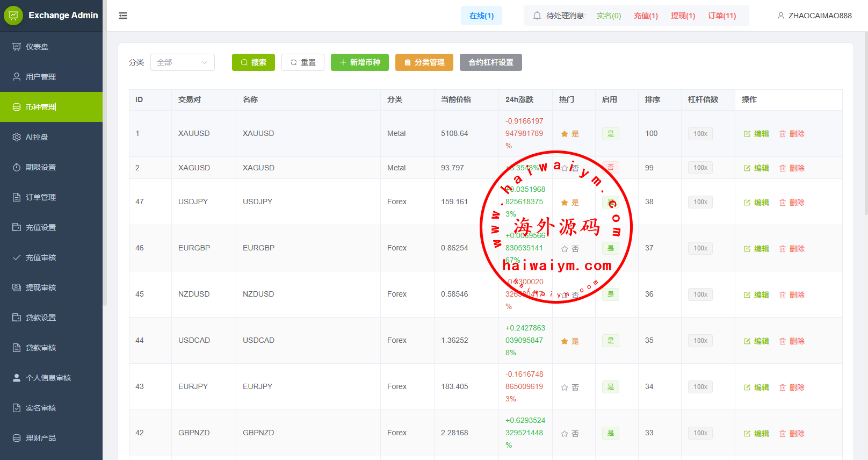Viewport: 868px width, 460px height.
Task: Toggle the hot star for GBPNZD row
Action: (565, 434)
